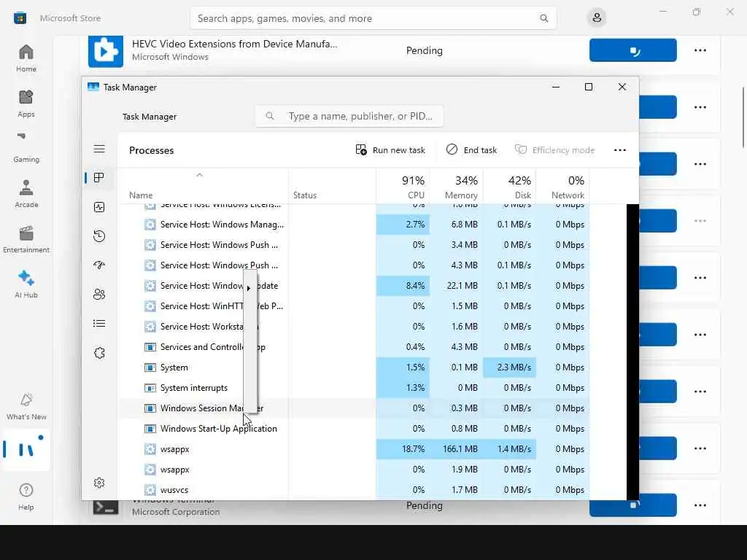The image size is (747, 560).
Task: Click the submenu arrow in context menu
Action: click(249, 288)
